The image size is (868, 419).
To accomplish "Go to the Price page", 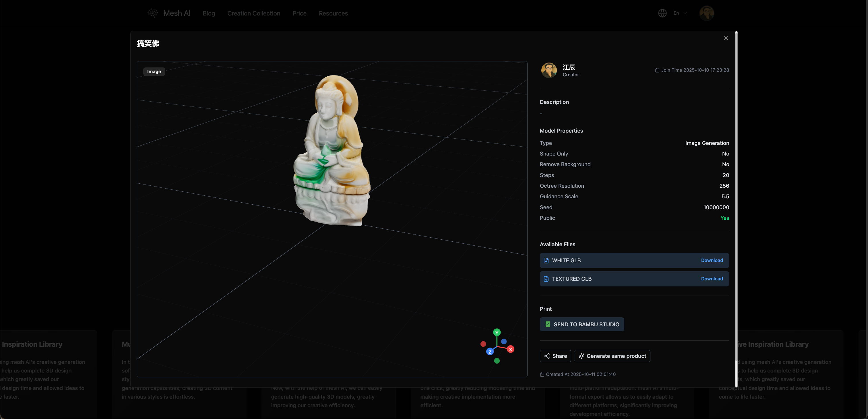I will (299, 13).
